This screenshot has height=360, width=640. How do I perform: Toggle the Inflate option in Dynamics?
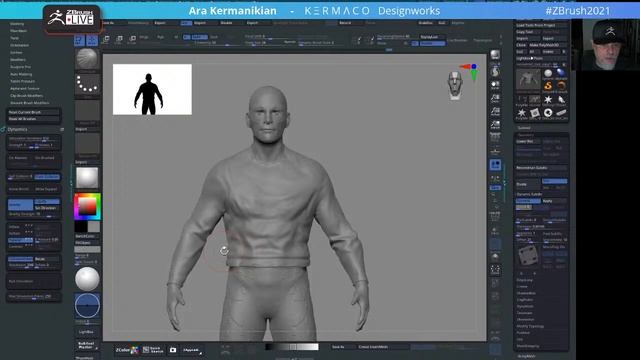pyautogui.click(x=20, y=227)
